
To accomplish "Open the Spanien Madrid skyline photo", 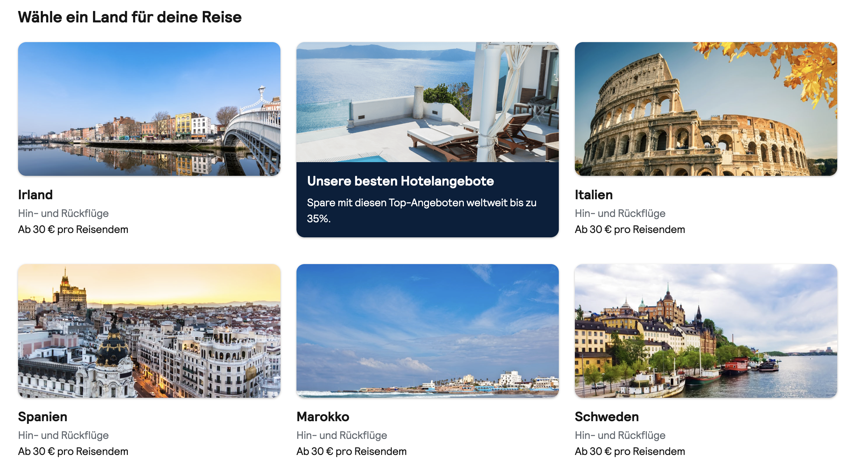I will coord(149,331).
